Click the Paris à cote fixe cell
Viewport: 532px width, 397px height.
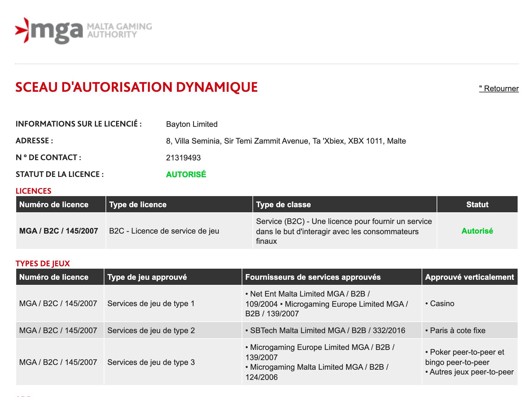click(470, 330)
